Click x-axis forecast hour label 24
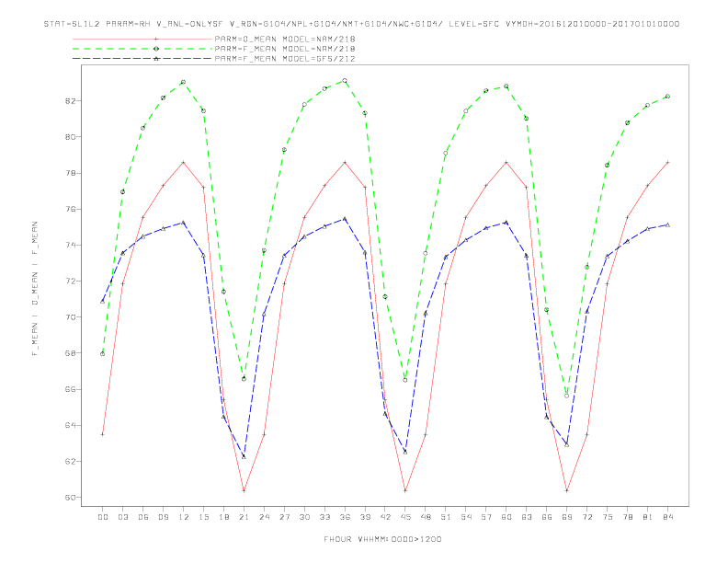Screen dimensions: 728x563 (264, 517)
